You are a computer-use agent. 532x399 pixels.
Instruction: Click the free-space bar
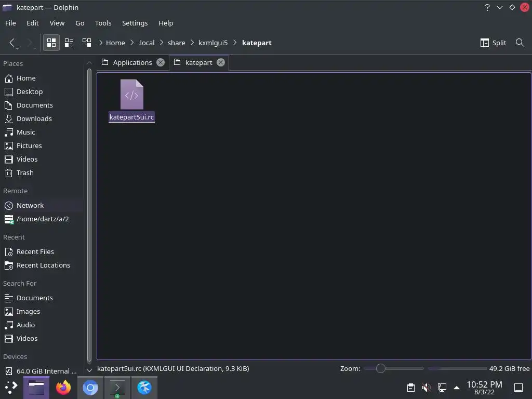click(458, 368)
